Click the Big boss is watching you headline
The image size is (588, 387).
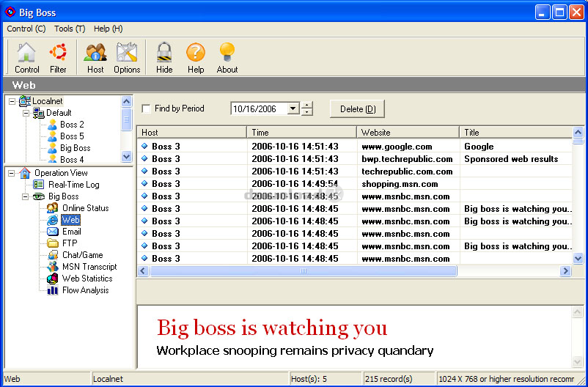tap(272, 328)
